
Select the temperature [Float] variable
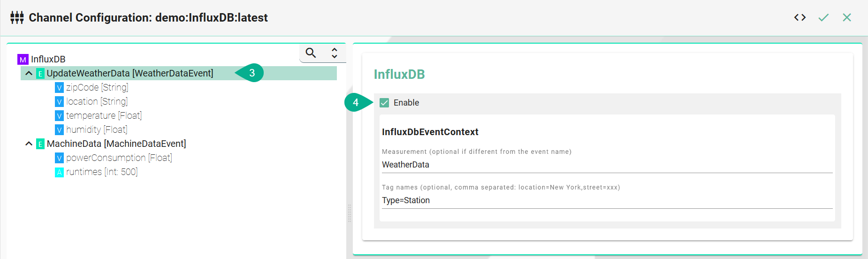(x=104, y=115)
